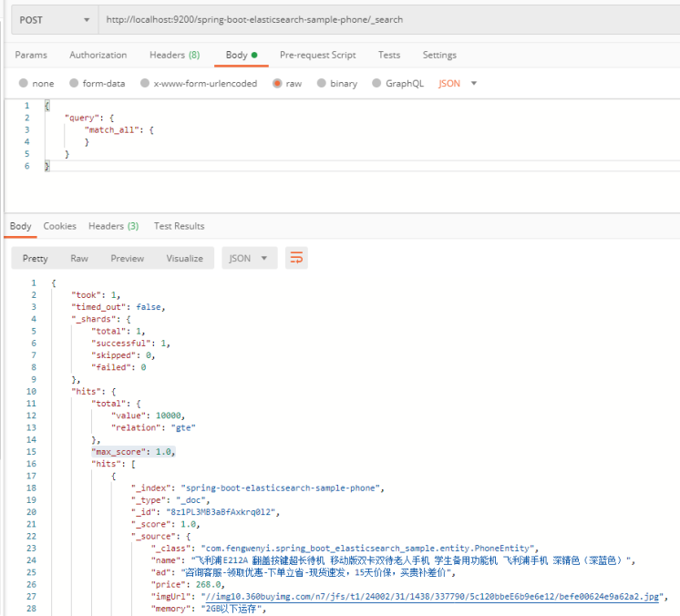
Task: Open request Headers (8) tab
Action: point(174,55)
